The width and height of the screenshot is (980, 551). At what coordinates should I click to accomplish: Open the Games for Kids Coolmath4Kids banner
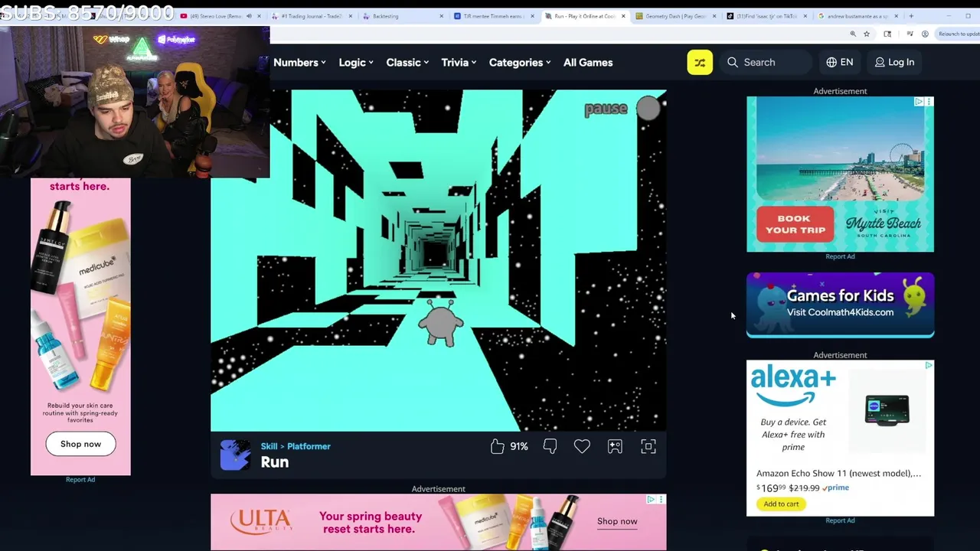840,305
